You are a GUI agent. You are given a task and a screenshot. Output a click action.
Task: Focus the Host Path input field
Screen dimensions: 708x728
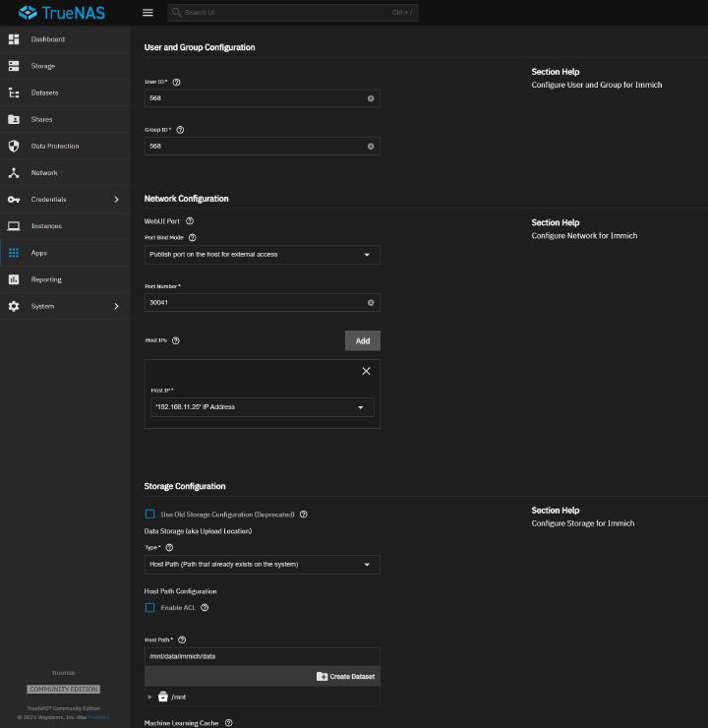point(263,656)
